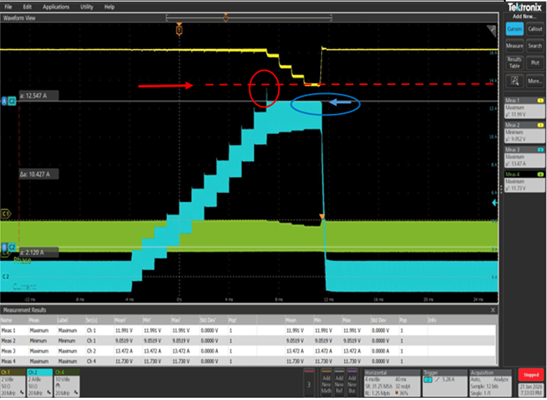Add a new Callout
Image resolution: width=547 pixels, height=400 pixels.
click(535, 29)
